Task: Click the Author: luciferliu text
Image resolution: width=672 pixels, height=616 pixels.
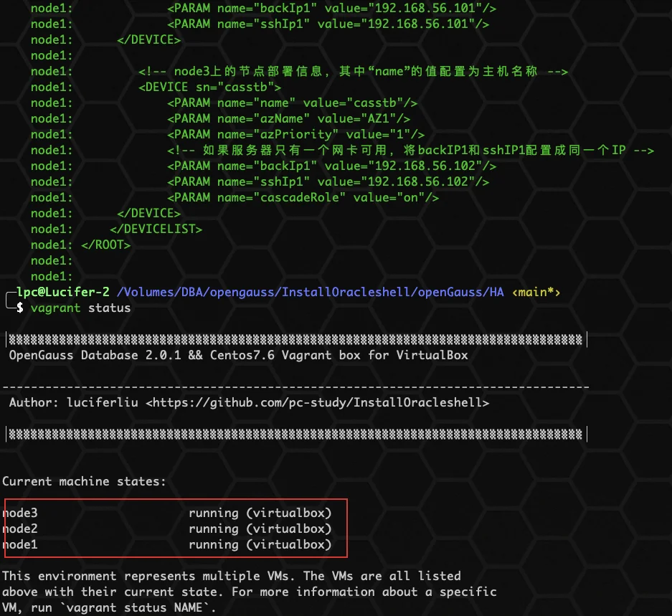Action: (x=74, y=402)
